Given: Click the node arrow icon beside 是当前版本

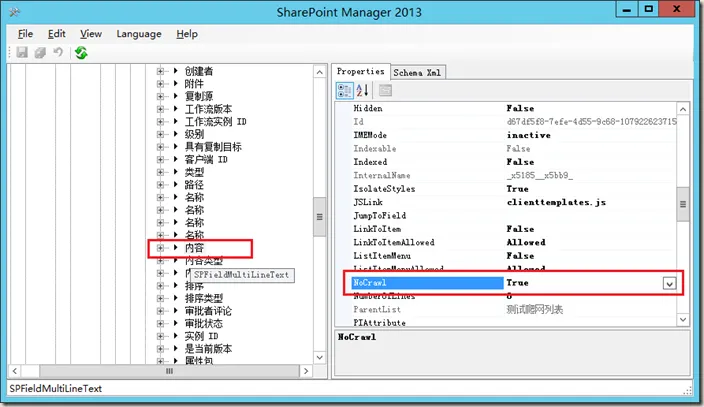Looking at the screenshot, I should pyautogui.click(x=176, y=349).
